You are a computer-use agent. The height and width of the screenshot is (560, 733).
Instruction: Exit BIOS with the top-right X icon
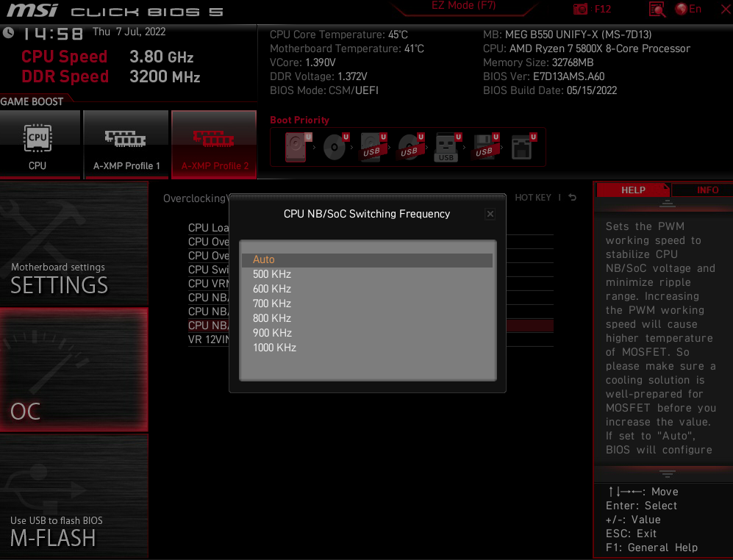pos(726,9)
